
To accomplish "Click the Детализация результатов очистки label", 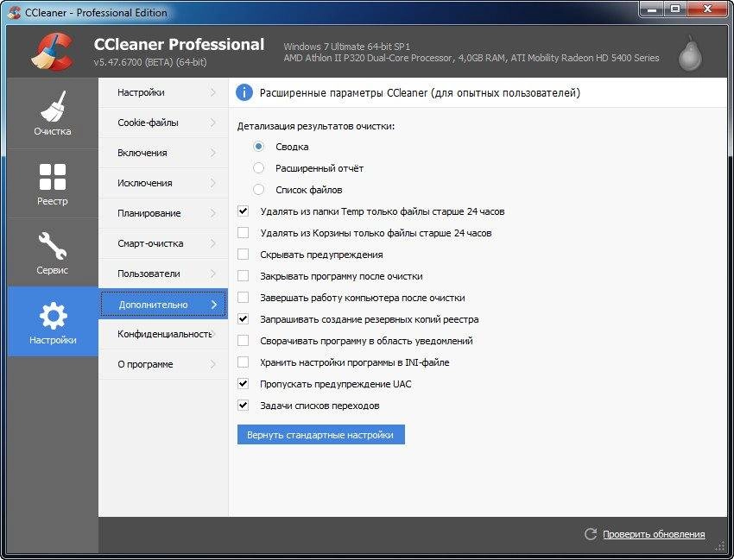I will (x=316, y=126).
